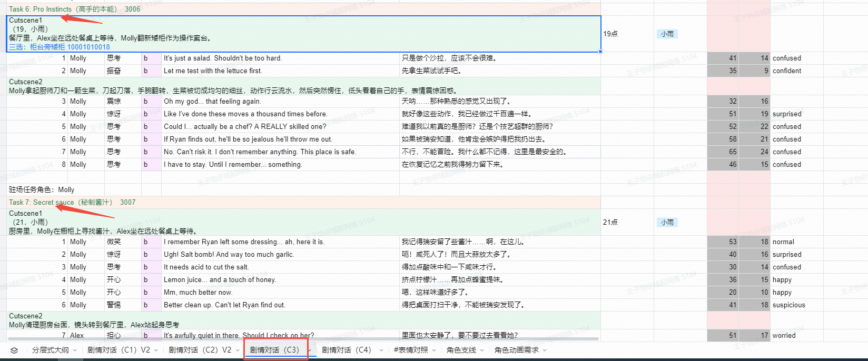Open the all-sheets list icon
Viewport: 868px width, 361px height.
coord(14,350)
